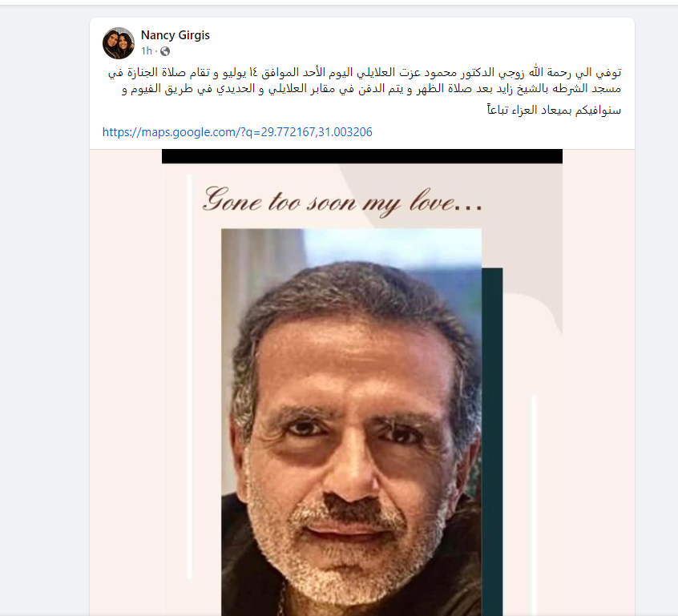The width and height of the screenshot is (678, 616).
Task: Open the post's 1h timestamp
Action: tap(147, 51)
